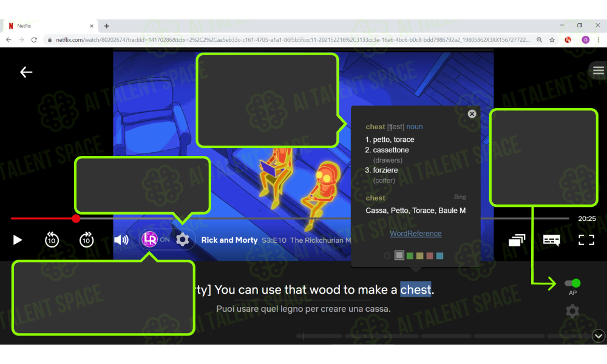The image size is (607, 364).
Task: Open extension settings gear beside ON
Action: [x=182, y=240]
